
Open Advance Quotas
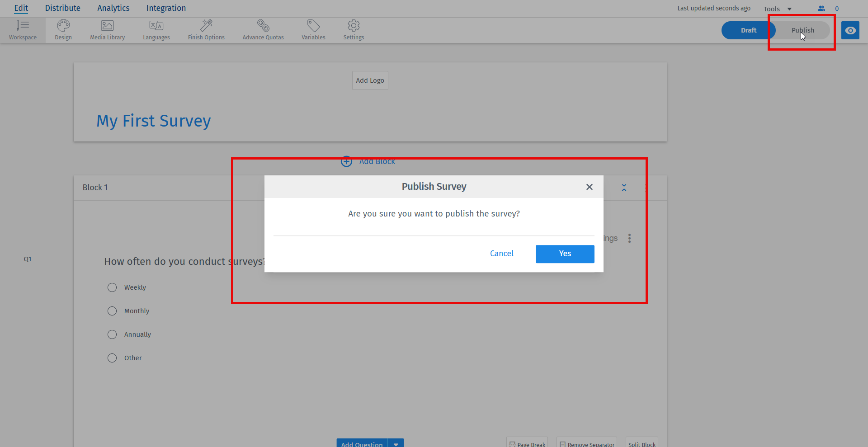tap(263, 29)
